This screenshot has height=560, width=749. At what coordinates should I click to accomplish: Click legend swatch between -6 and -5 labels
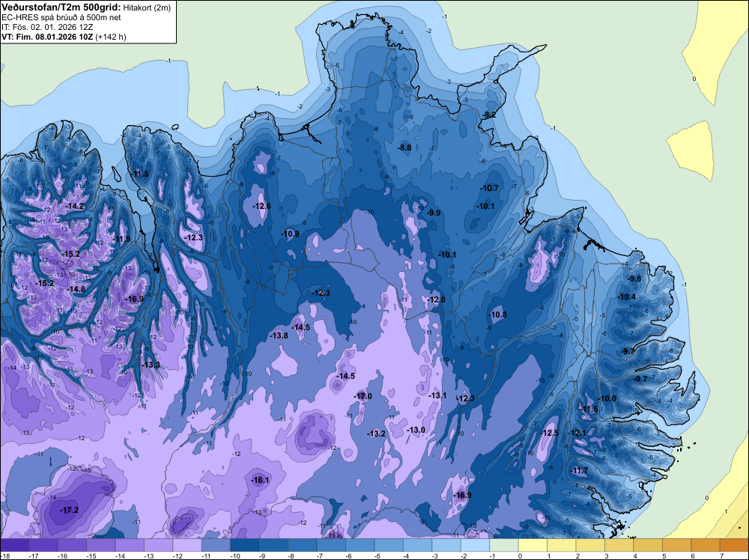click(360, 545)
